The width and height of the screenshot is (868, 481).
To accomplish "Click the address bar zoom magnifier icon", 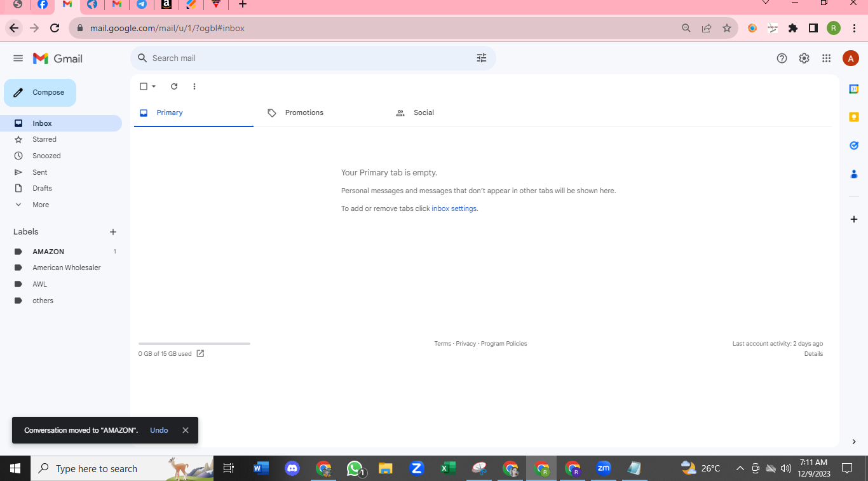I will (x=686, y=28).
